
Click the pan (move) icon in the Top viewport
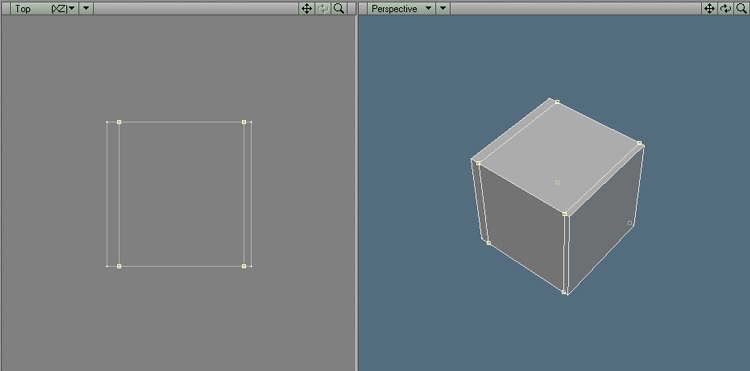click(x=306, y=9)
